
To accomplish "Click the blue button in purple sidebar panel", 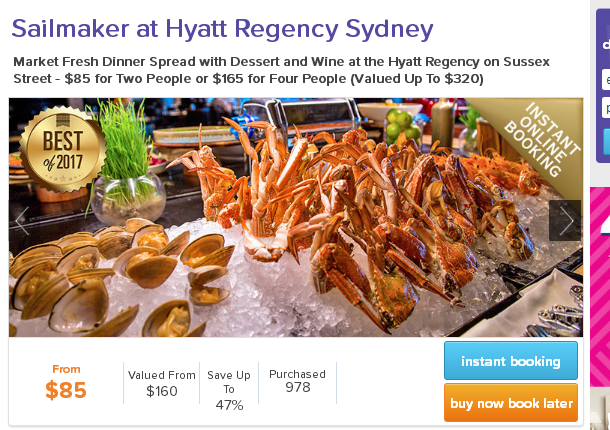I will pos(606,142).
